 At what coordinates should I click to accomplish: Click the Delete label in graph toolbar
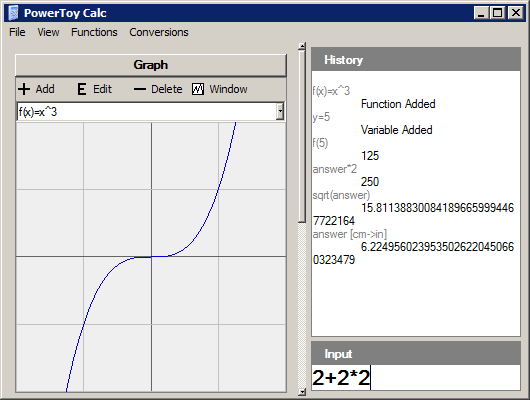[x=167, y=89]
